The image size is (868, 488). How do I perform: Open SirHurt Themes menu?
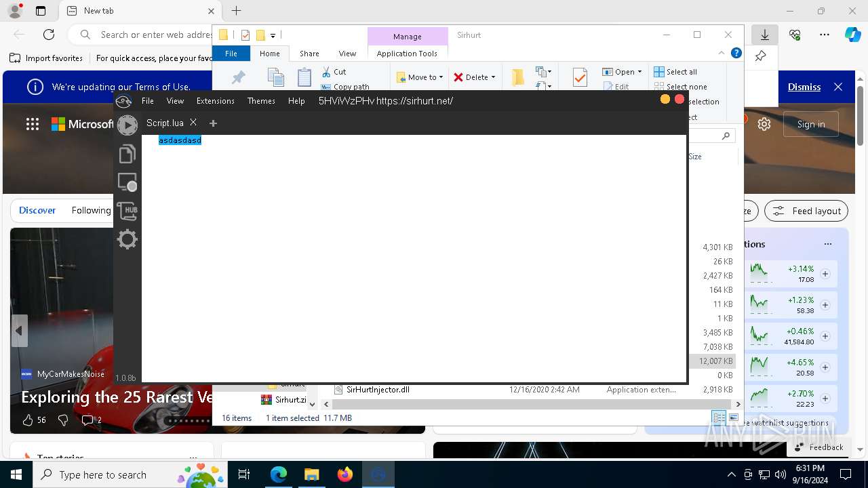click(x=261, y=101)
